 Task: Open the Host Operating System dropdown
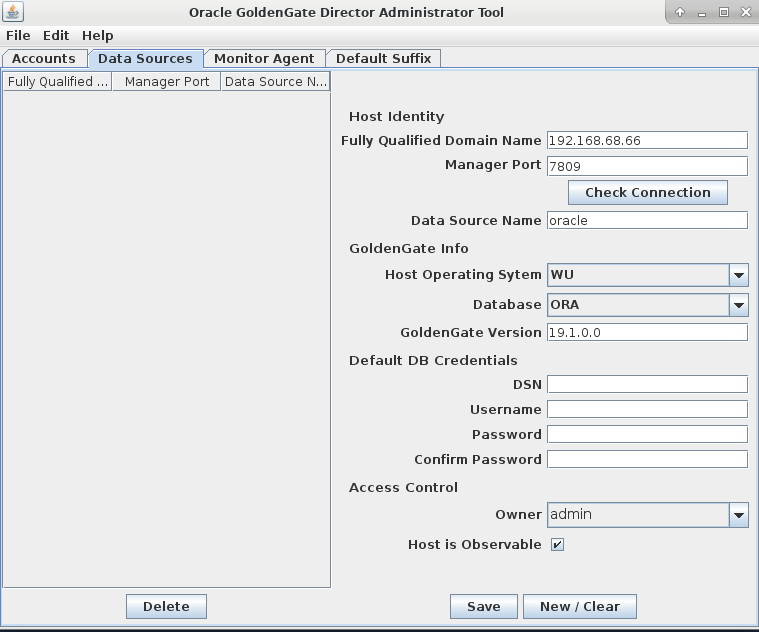[738, 275]
